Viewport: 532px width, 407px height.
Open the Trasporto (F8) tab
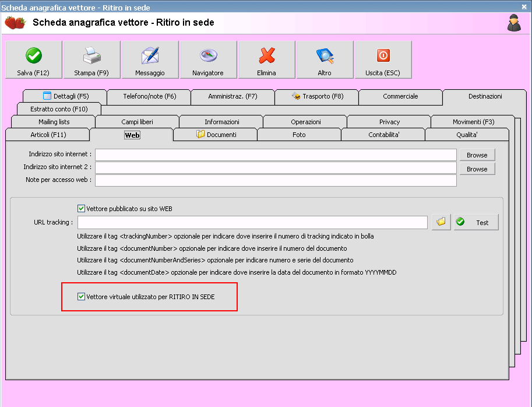tap(317, 96)
